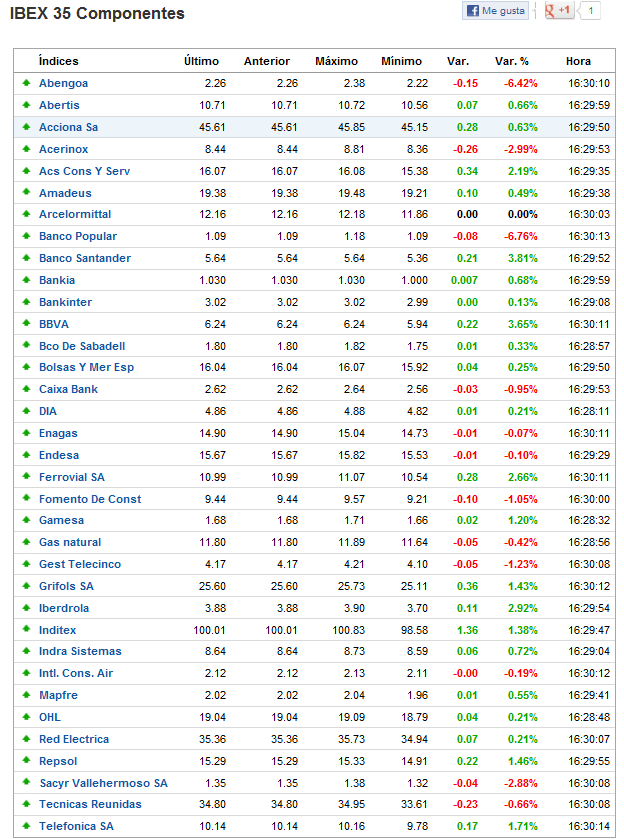Sort by the Var. % column header
This screenshot has height=839, width=624.
(512, 61)
